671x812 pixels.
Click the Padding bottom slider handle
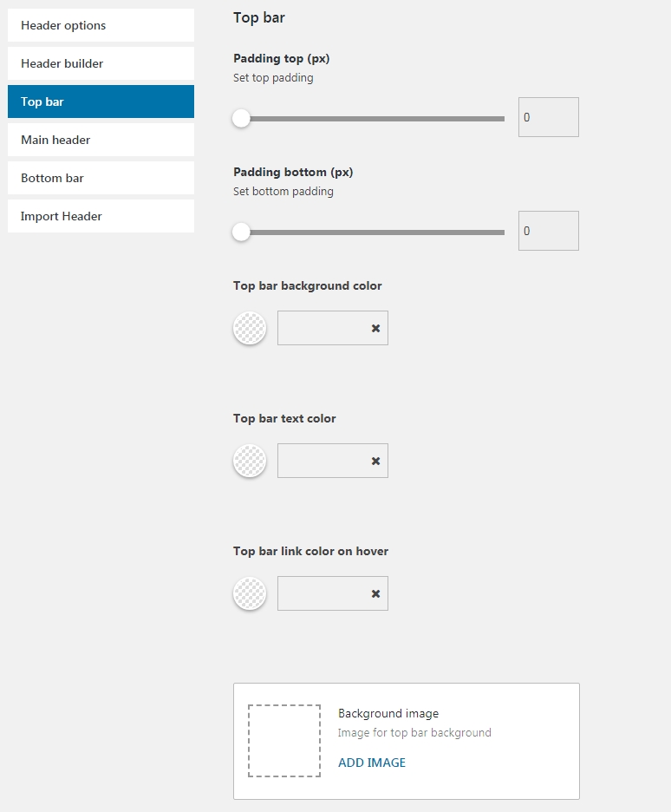(x=241, y=232)
